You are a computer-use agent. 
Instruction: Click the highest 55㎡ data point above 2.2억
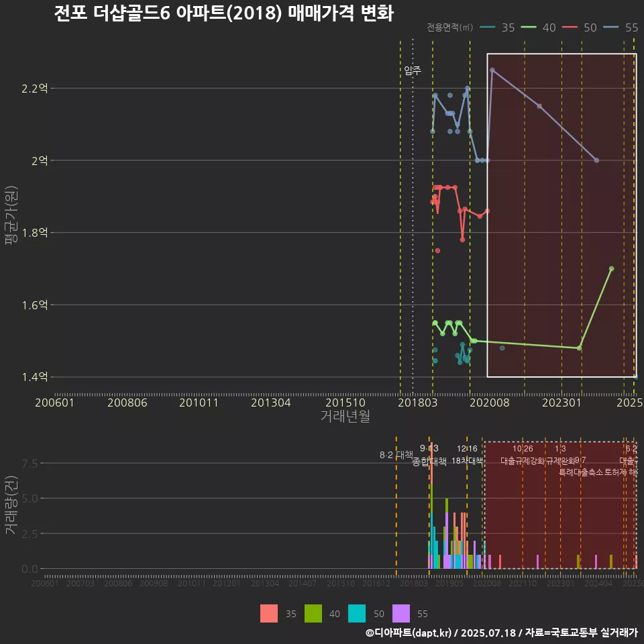click(x=492, y=70)
